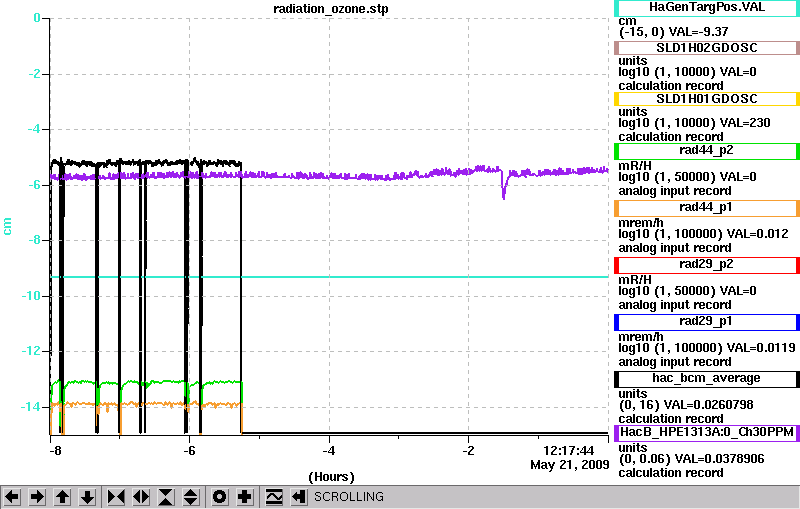Select the green rad44_p2 legend entry
Viewport: 800px width, 509px height.
[x=707, y=151]
